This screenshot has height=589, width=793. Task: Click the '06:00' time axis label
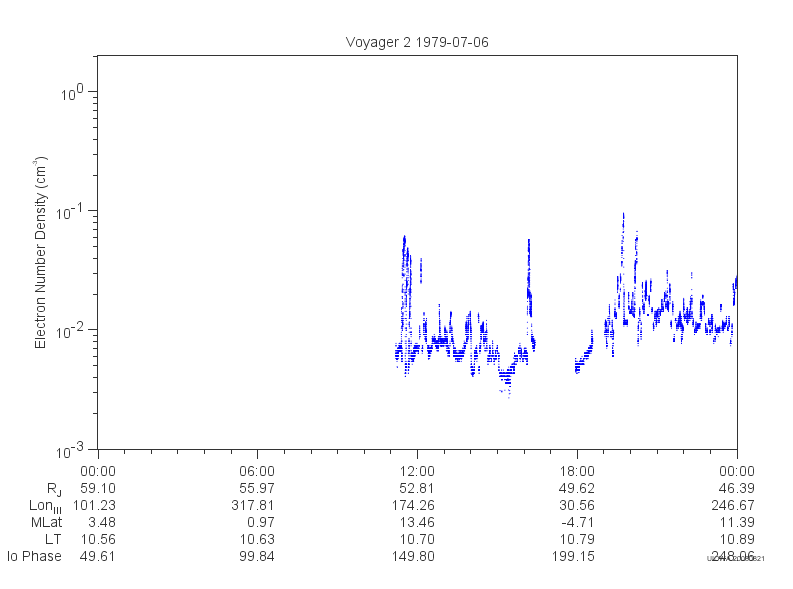pos(257,471)
